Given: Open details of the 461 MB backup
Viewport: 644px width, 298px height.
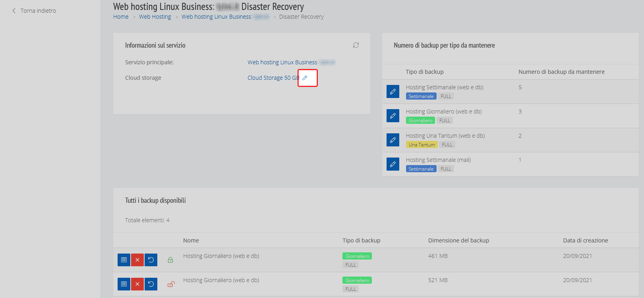Looking at the screenshot, I should click(x=124, y=260).
